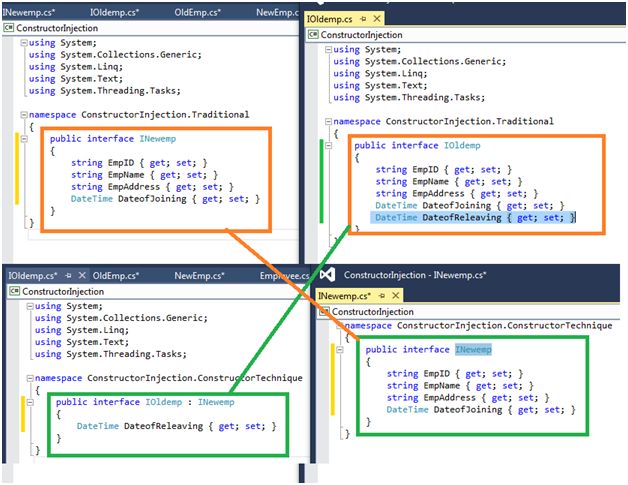Pin the IOldemp.cs* tab in bottom-left editor

(x=68, y=276)
